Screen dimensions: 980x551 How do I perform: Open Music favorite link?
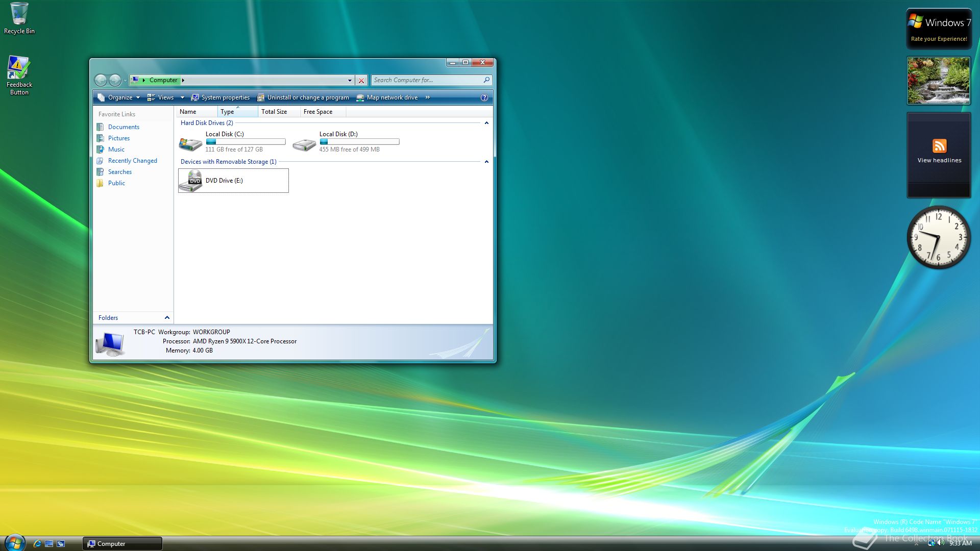click(x=116, y=149)
